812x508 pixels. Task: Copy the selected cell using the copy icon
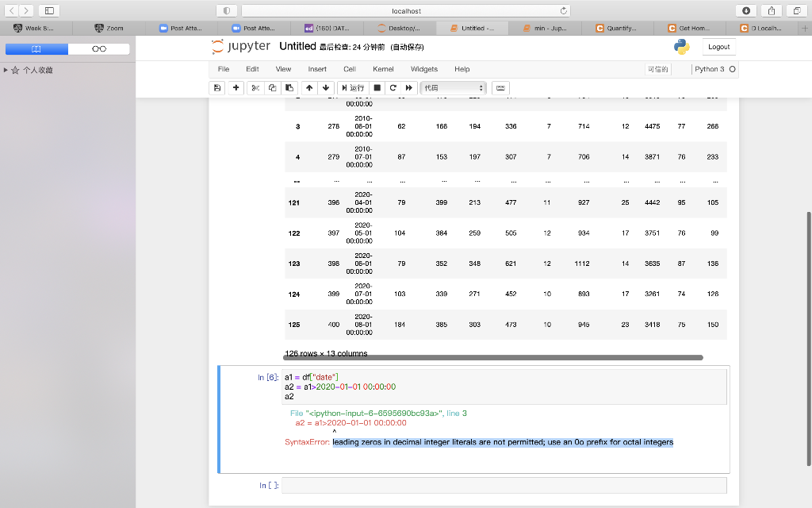click(x=271, y=87)
